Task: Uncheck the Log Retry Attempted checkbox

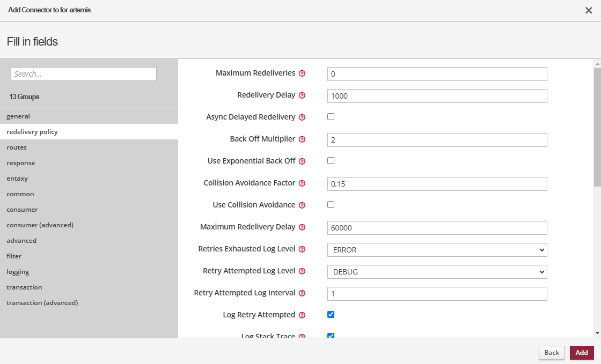Action: coord(331,315)
